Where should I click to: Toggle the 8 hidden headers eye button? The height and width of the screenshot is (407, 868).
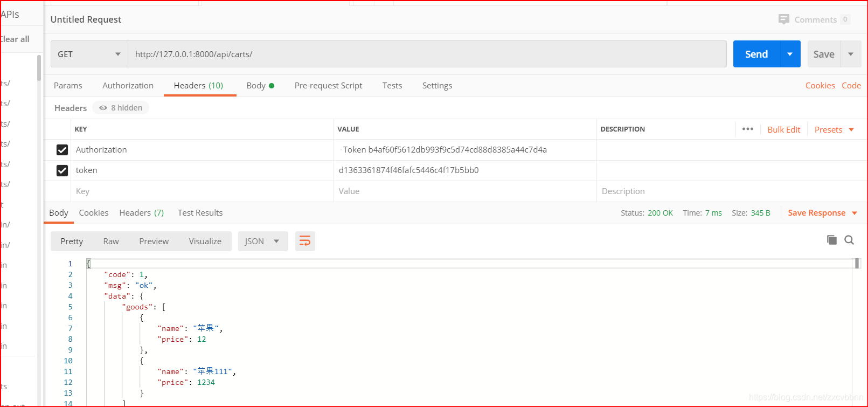[x=121, y=108]
